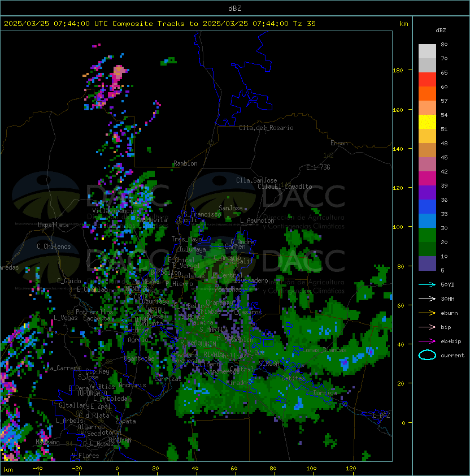
Task: Click the 'Clla.del_Rosario' map label
Action: click(266, 128)
